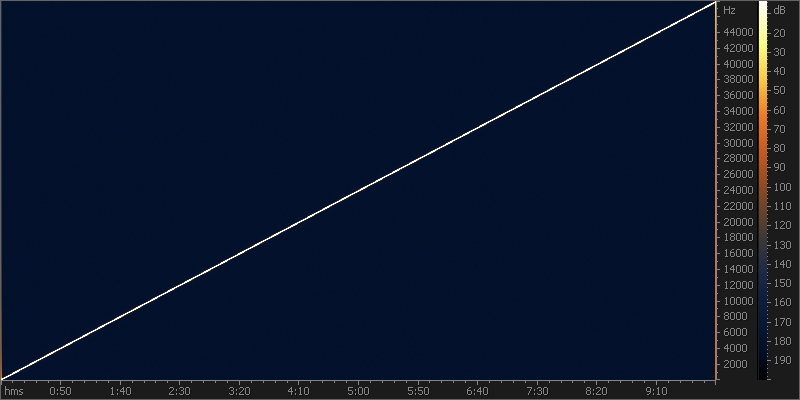Select the 44000 Hz frequency axis label
The height and width of the screenshot is (400, 800).
tap(737, 32)
